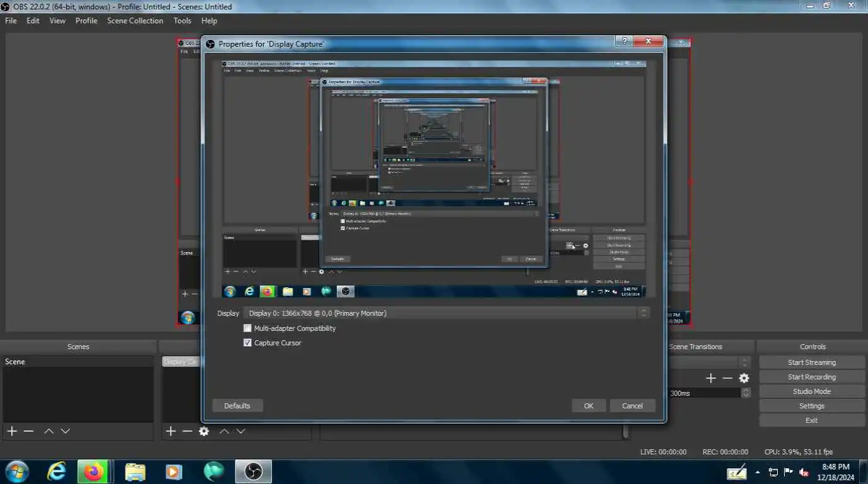Launch Internet Explorer from taskbar
The width and height of the screenshot is (868, 484).
(x=57, y=471)
